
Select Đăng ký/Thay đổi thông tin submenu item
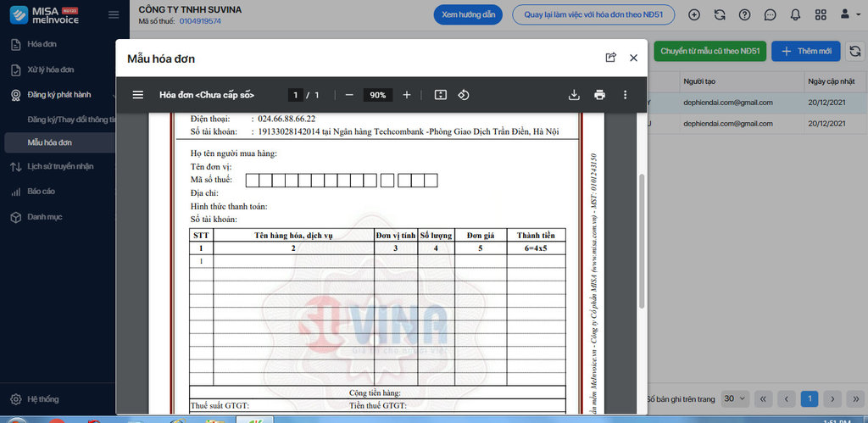[x=71, y=120]
